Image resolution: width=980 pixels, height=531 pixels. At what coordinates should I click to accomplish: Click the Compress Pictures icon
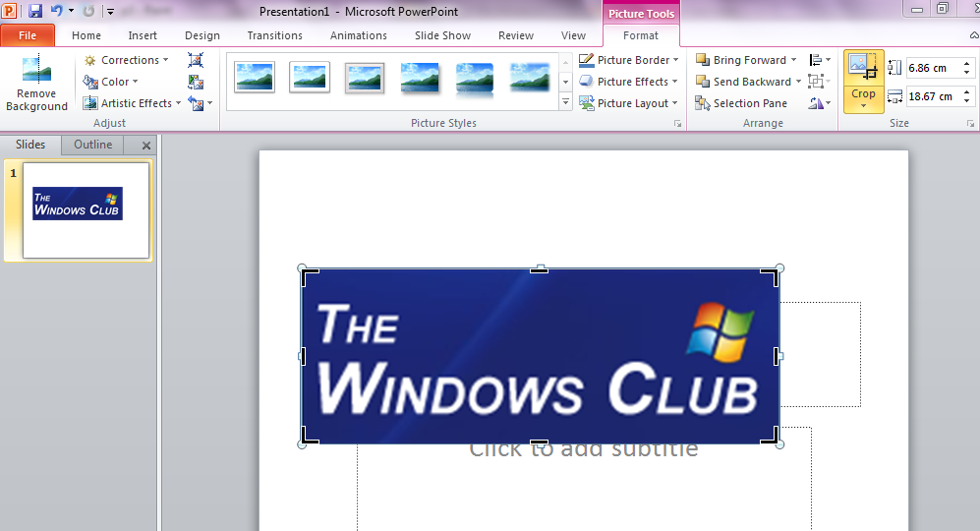point(196,60)
